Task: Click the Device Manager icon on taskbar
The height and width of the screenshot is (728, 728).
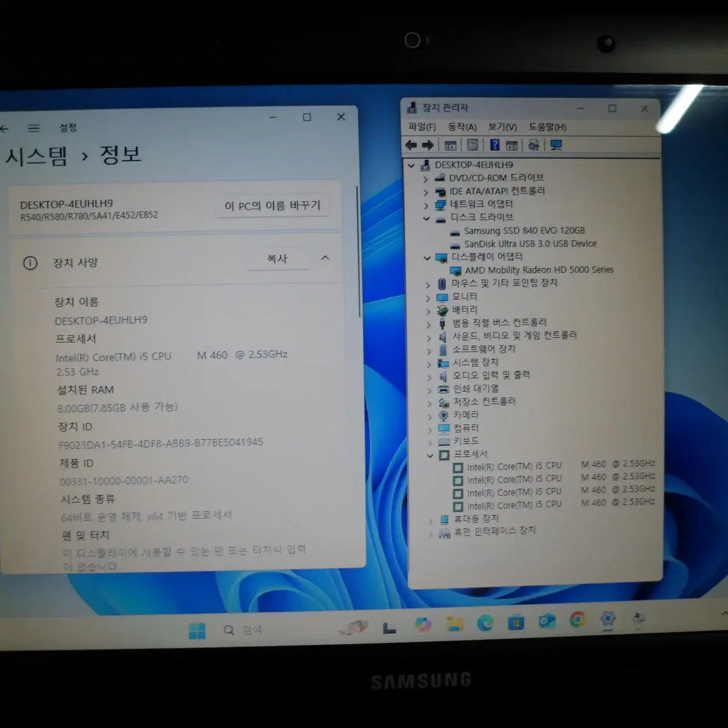Action: coord(637,619)
